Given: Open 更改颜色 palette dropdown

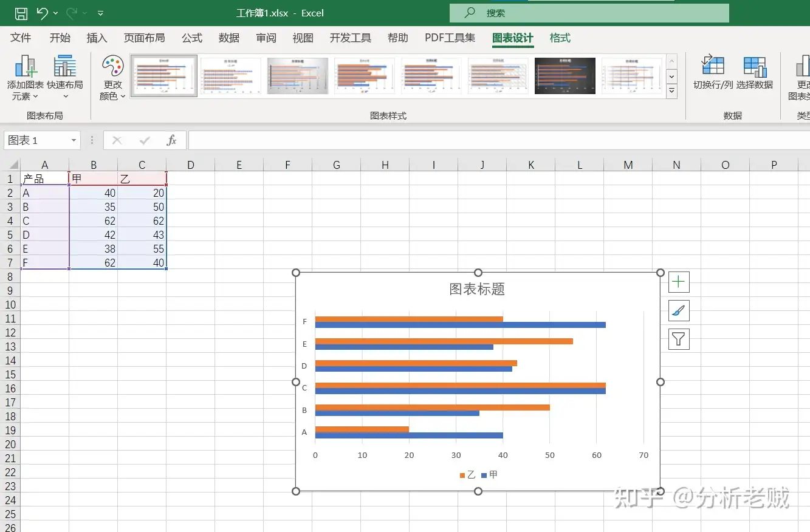Looking at the screenshot, I should coord(113,78).
